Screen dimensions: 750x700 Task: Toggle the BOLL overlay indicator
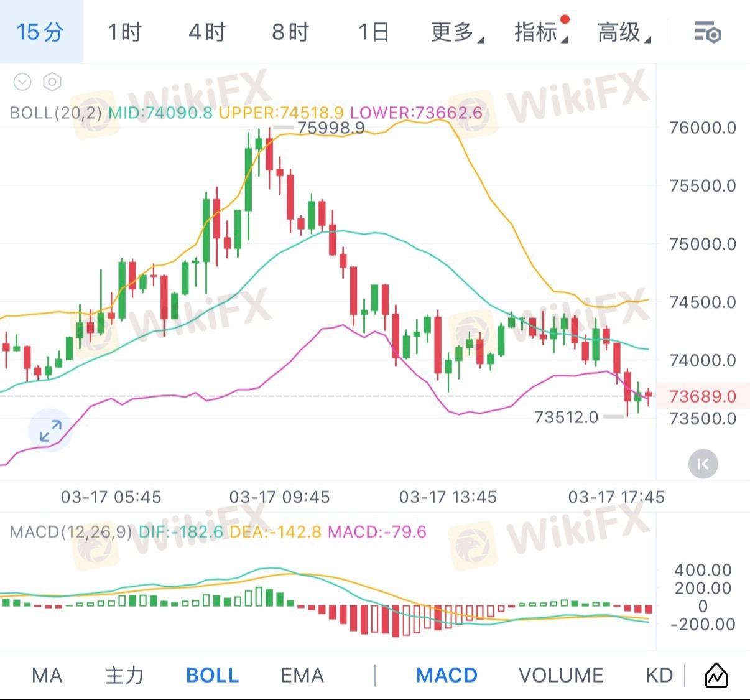tap(212, 675)
